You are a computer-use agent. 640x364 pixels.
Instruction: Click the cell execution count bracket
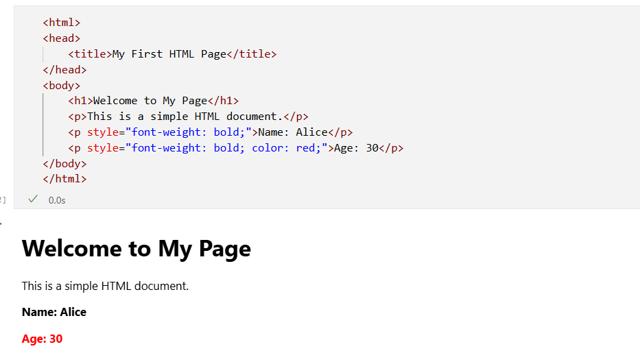click(3, 199)
